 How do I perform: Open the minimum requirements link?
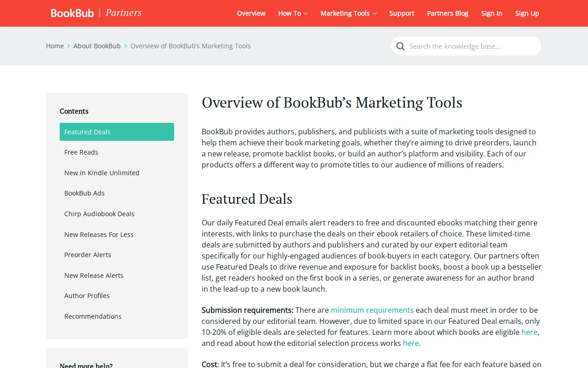coord(372,310)
